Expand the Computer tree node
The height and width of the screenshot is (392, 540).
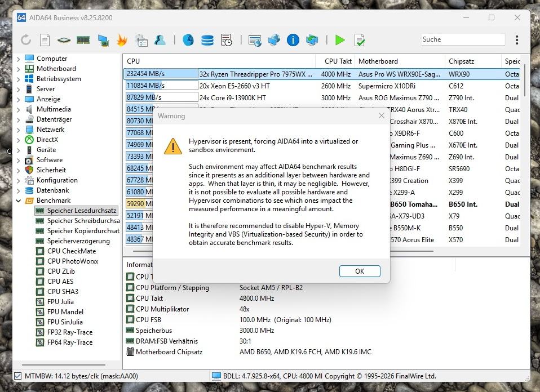click(x=18, y=59)
